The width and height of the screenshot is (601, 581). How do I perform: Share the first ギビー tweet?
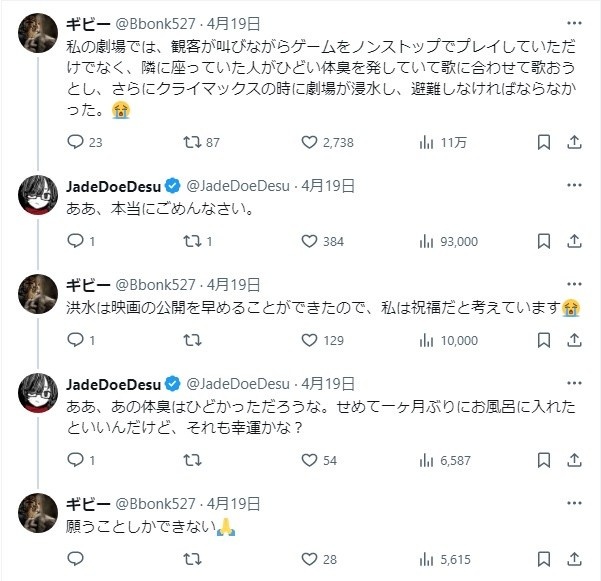pyautogui.click(x=577, y=143)
